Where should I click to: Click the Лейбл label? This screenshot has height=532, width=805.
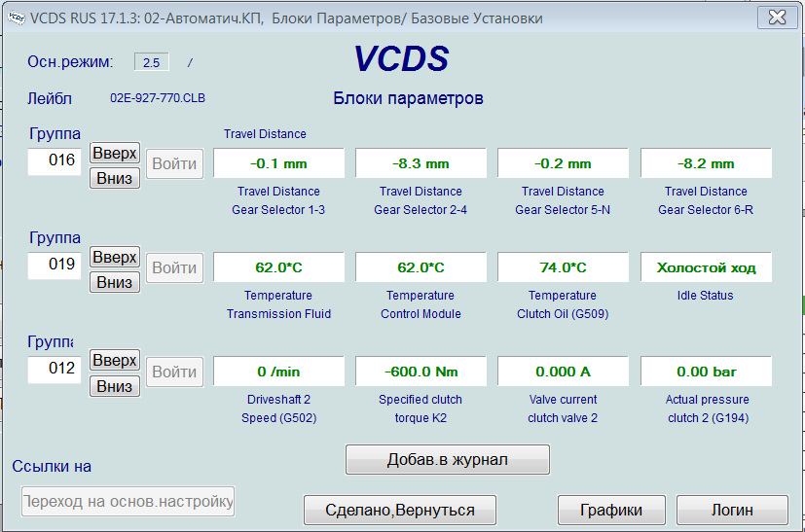(50, 98)
